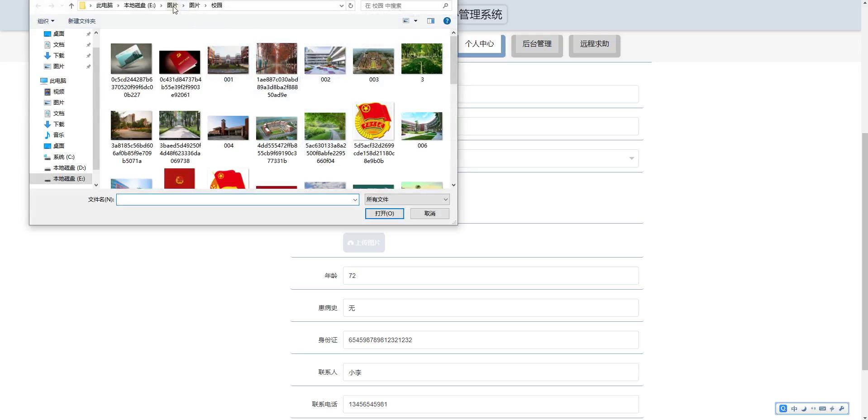This screenshot has width=868, height=420.
Task: Click the search magnifier icon
Action: [445, 5]
